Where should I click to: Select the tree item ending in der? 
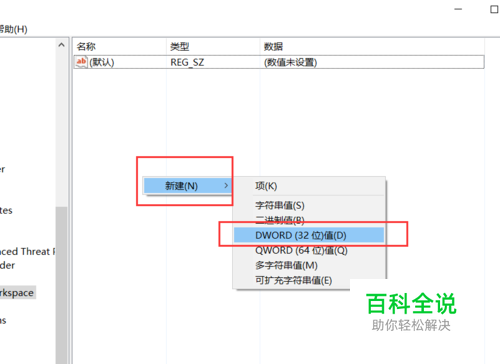(x=7, y=265)
